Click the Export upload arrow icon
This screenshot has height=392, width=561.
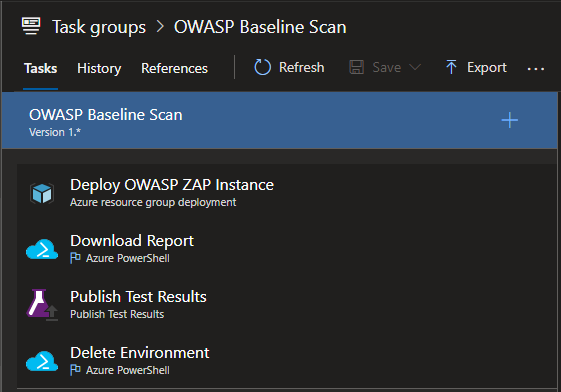click(451, 67)
